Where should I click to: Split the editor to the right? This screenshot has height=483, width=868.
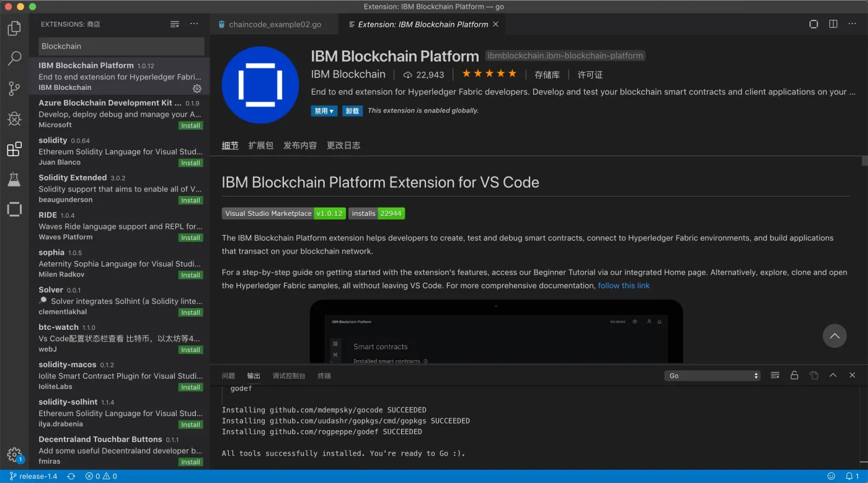click(x=833, y=24)
